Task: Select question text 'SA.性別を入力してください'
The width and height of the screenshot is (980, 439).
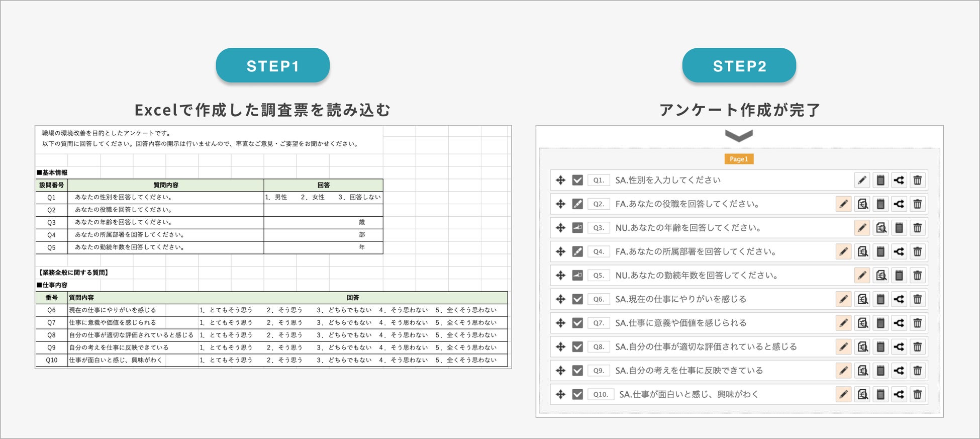Action: click(x=668, y=180)
